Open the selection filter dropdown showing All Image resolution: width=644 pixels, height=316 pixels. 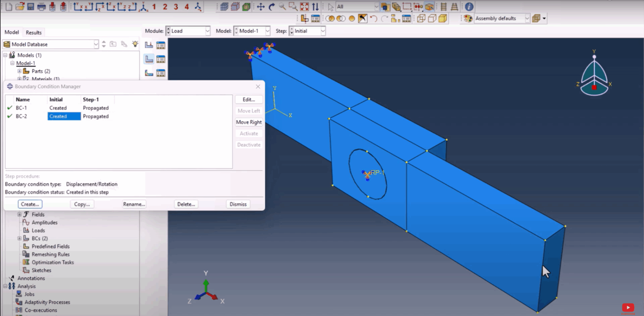tap(376, 6)
